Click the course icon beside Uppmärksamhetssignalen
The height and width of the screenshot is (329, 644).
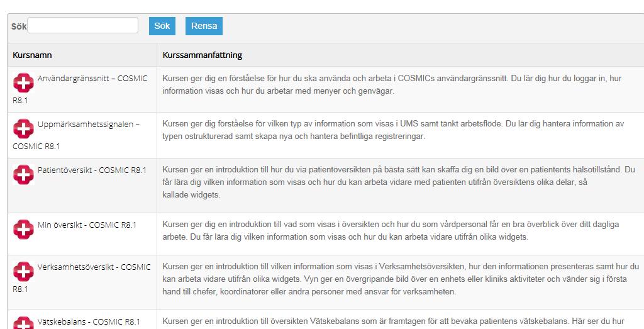click(x=23, y=128)
